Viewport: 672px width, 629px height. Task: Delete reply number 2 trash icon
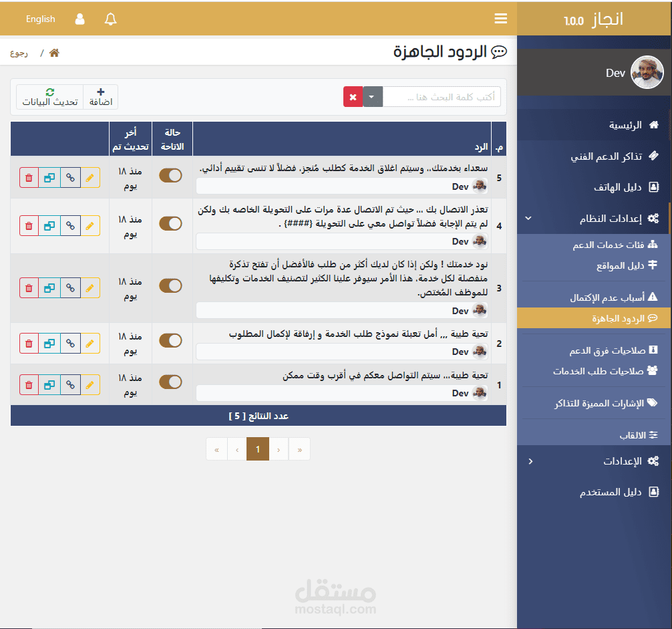[29, 344]
